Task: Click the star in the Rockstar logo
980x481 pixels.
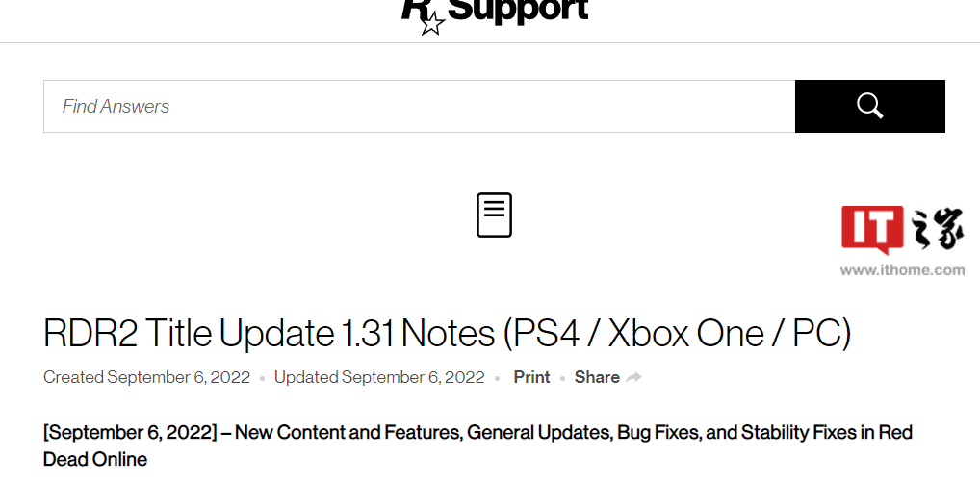Action: [432, 24]
